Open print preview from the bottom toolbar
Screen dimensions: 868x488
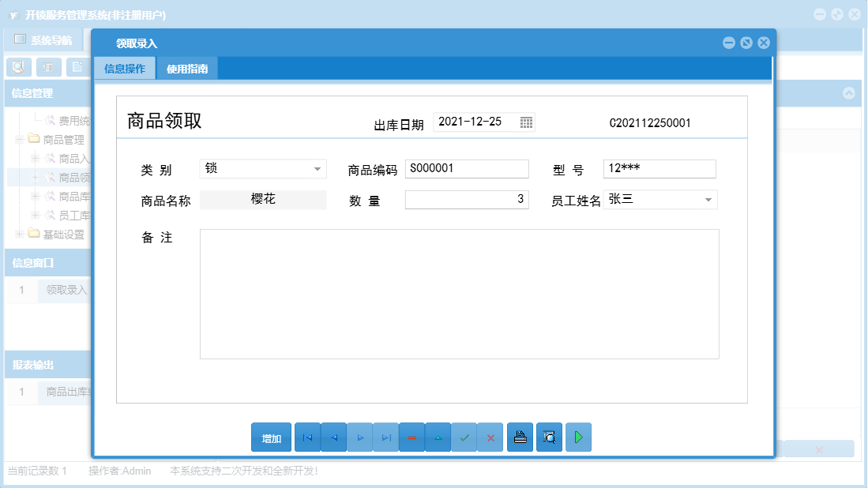tap(549, 437)
